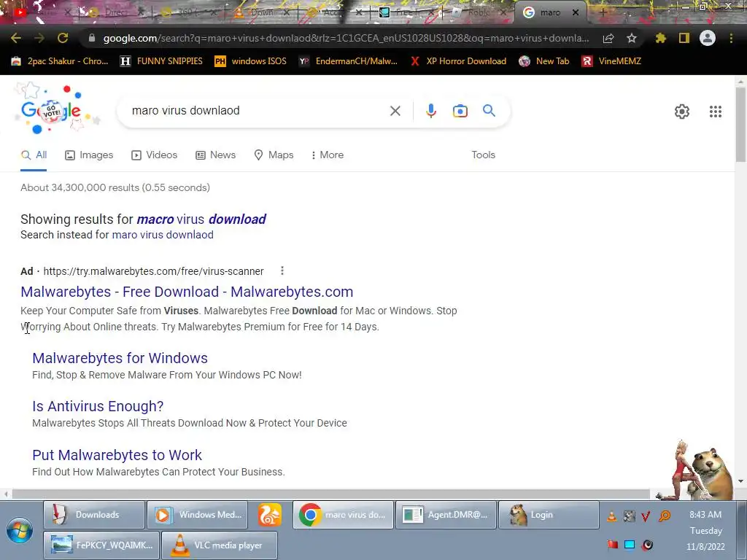Image resolution: width=747 pixels, height=560 pixels.
Task: Open Malwarebytes for Windows link
Action: pos(120,358)
